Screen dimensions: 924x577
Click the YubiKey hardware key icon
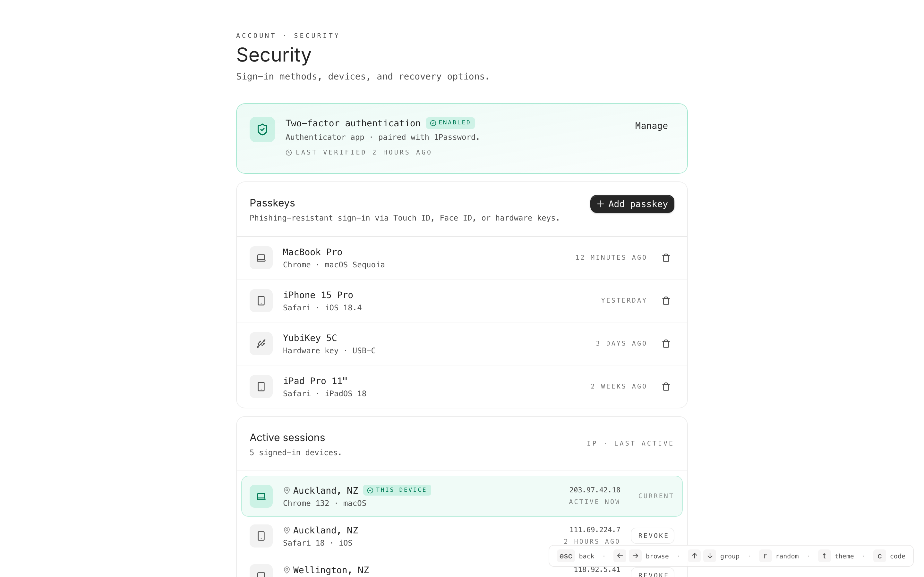click(261, 343)
